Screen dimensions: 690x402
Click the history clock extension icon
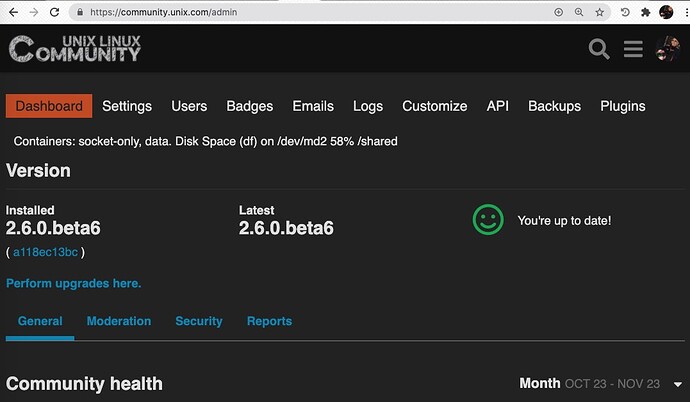coord(625,12)
